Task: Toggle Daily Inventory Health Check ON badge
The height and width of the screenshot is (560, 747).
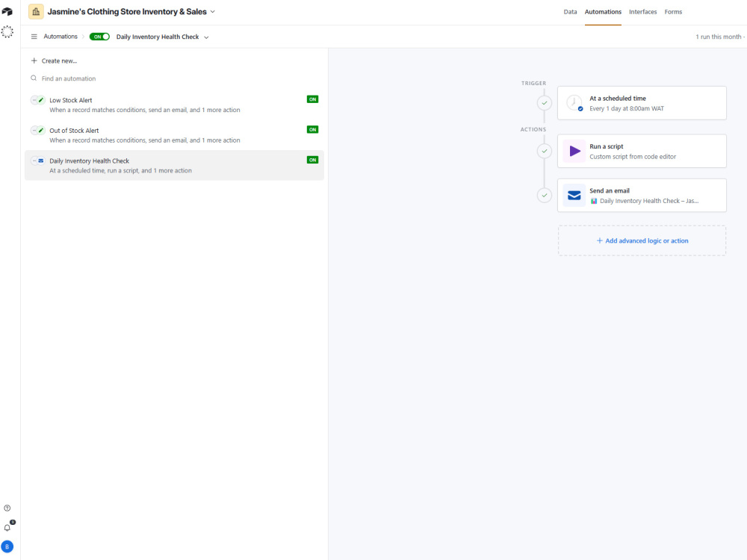Action: (312, 160)
